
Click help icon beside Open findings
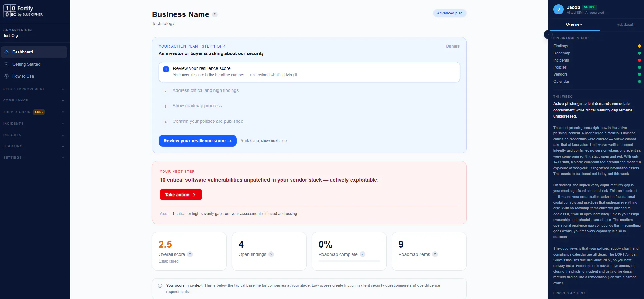coord(272,254)
